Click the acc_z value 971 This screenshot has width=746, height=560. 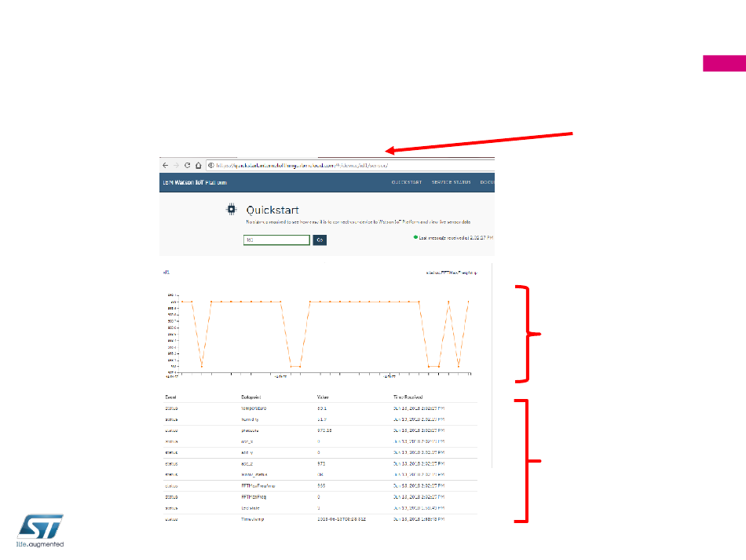[321, 463]
